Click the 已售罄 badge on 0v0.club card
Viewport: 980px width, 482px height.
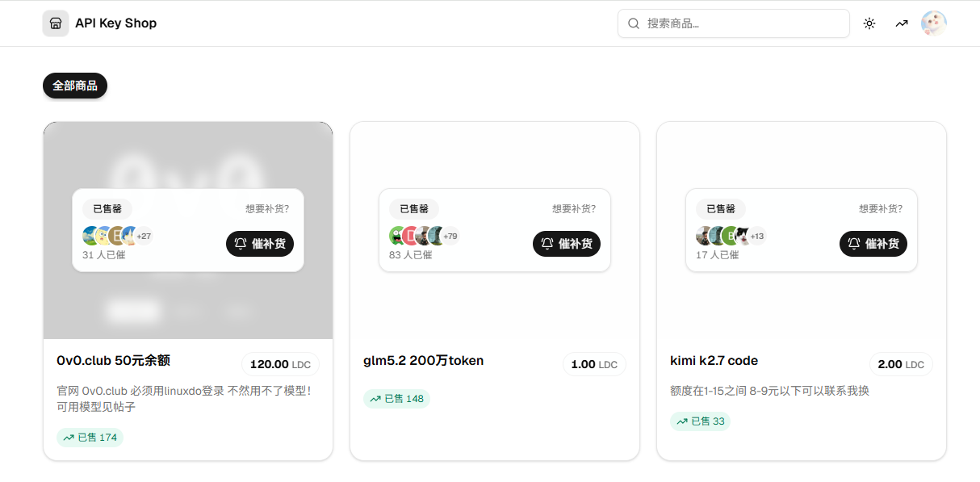(107, 209)
